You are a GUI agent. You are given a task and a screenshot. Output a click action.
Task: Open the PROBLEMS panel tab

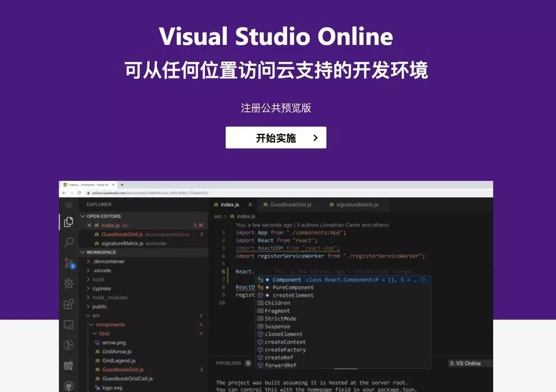click(228, 363)
